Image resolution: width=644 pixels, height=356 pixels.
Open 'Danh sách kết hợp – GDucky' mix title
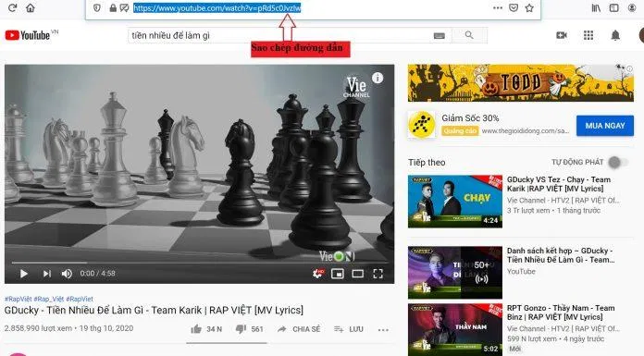tap(561, 255)
